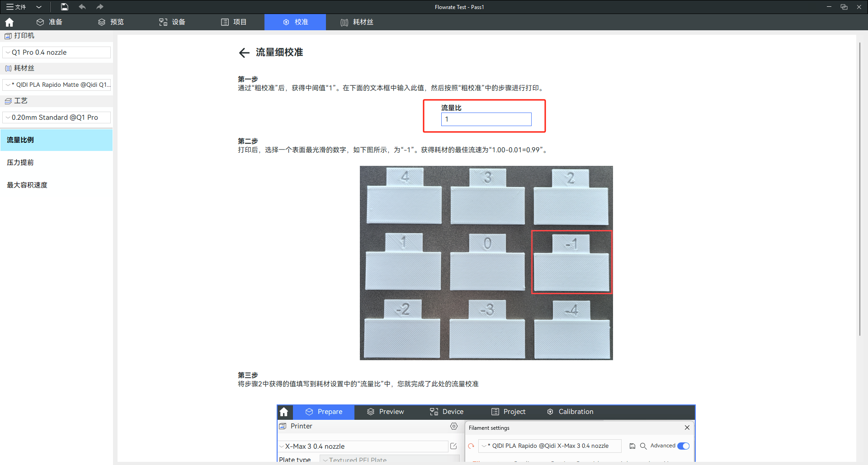
Task: Open the 设备 tab
Action: 172,22
